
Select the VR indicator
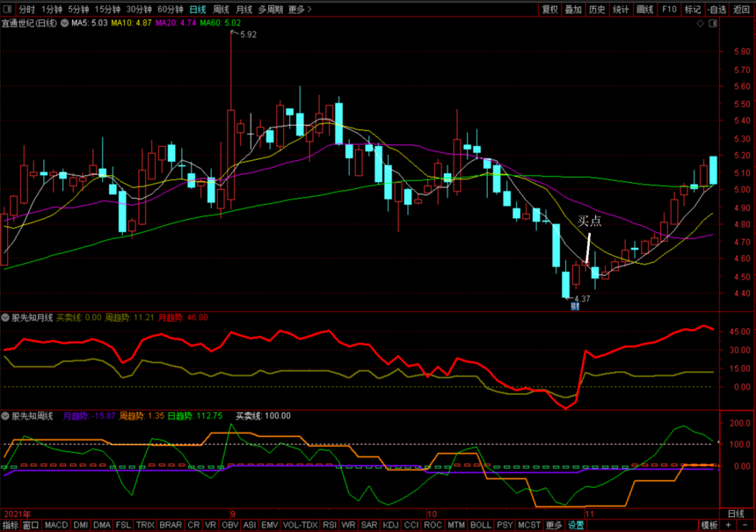[211, 525]
